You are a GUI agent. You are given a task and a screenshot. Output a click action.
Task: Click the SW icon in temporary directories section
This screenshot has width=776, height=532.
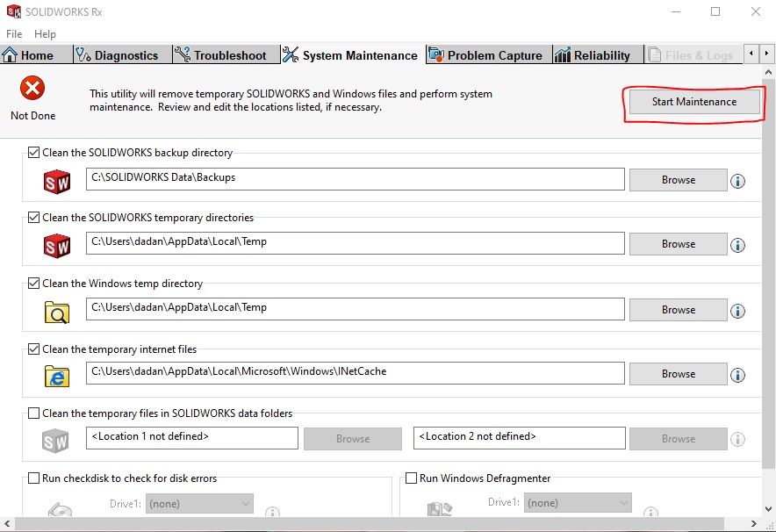pos(57,246)
